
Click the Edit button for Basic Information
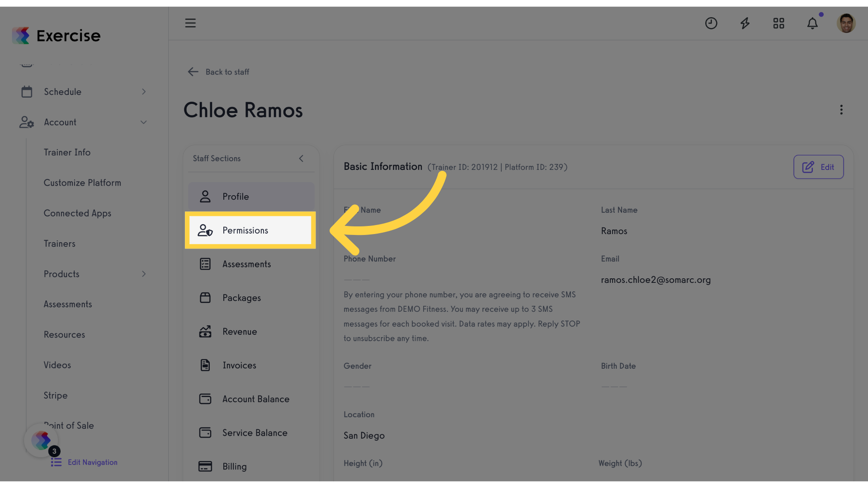818,167
